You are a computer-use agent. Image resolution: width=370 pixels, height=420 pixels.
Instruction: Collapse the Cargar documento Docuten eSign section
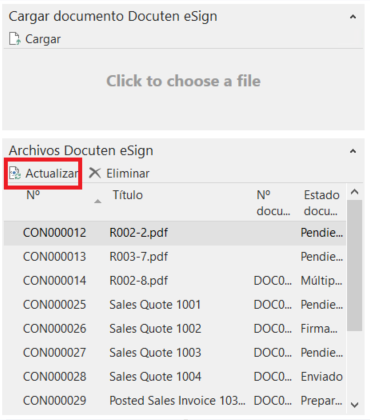(x=353, y=17)
